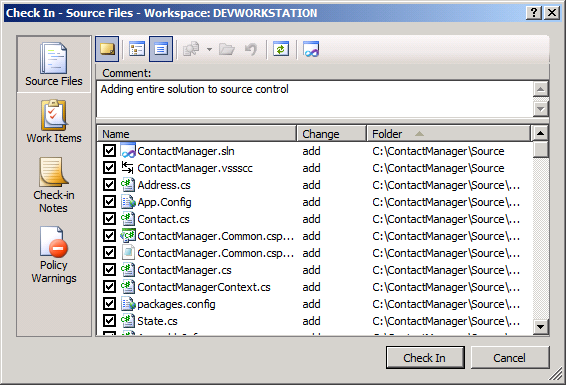Screen dimensions: 566x385
Task: Click the Cancel button
Action: click(510, 358)
